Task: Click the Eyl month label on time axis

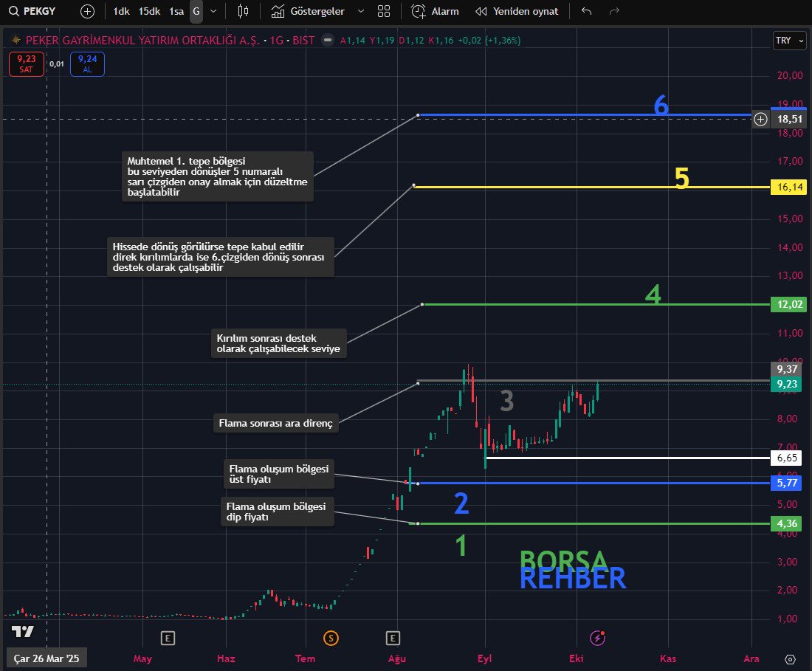Action: [x=485, y=658]
